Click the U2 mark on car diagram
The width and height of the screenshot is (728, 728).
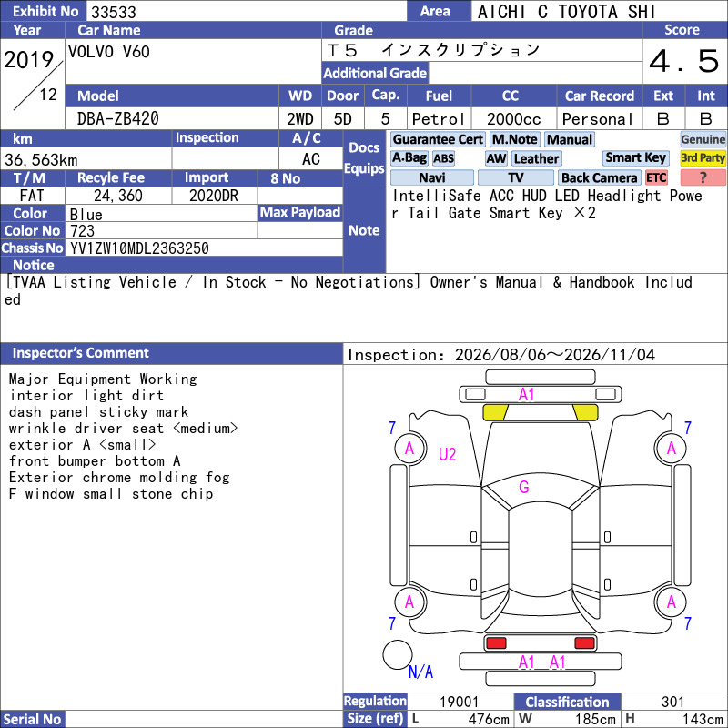447,454
